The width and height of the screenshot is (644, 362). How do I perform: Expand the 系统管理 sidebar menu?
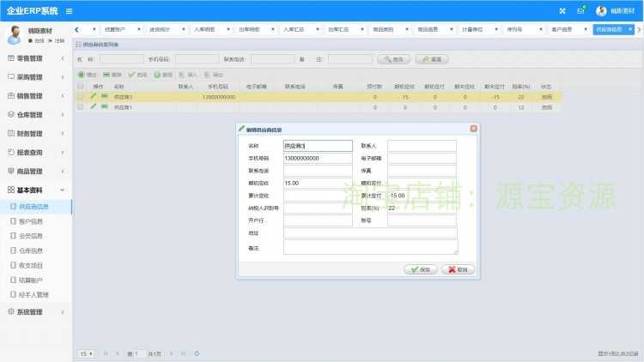[x=36, y=312]
